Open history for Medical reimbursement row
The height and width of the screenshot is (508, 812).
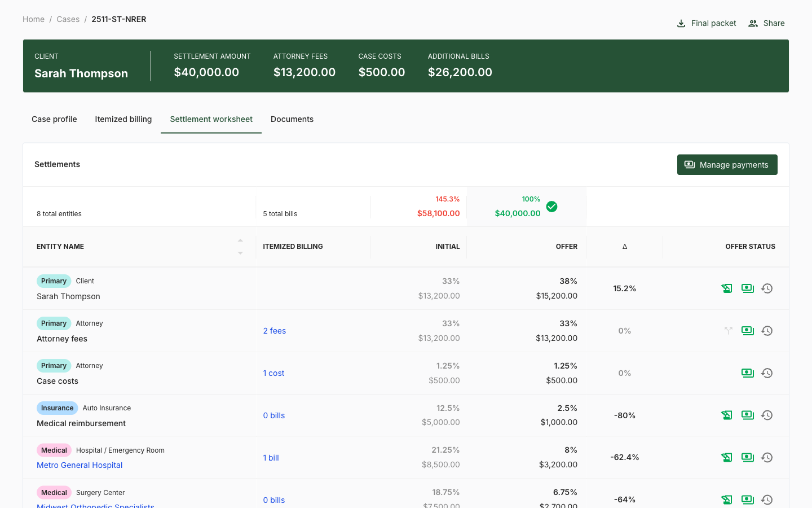pos(767,415)
